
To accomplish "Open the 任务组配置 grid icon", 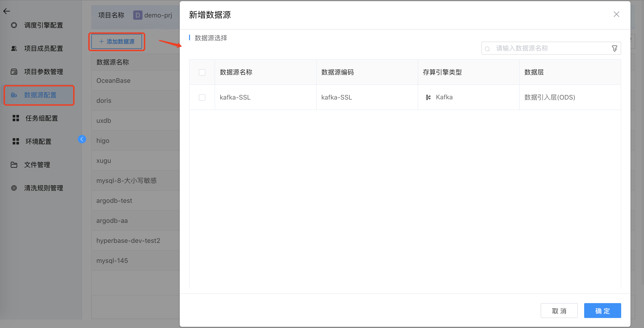I will coord(16,118).
